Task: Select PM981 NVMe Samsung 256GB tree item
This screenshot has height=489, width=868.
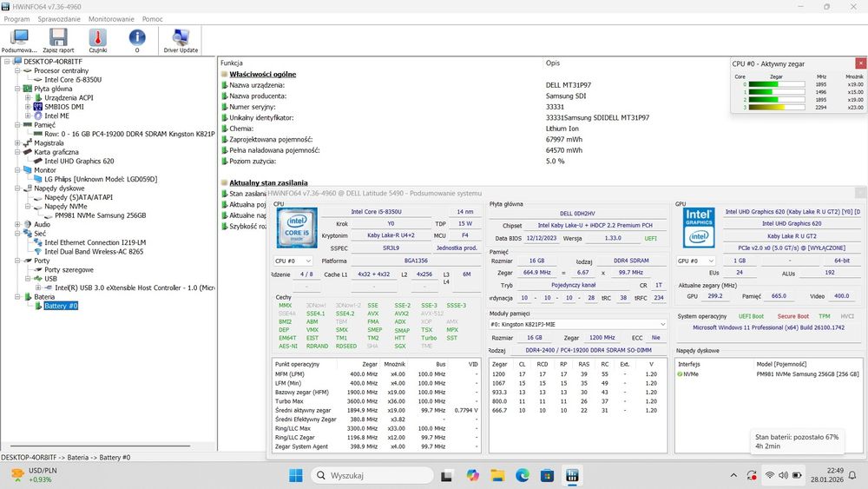Action: [100, 215]
